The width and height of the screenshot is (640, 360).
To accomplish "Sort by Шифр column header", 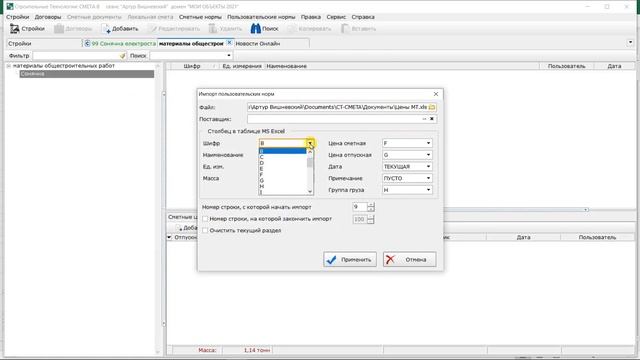I will point(192,66).
